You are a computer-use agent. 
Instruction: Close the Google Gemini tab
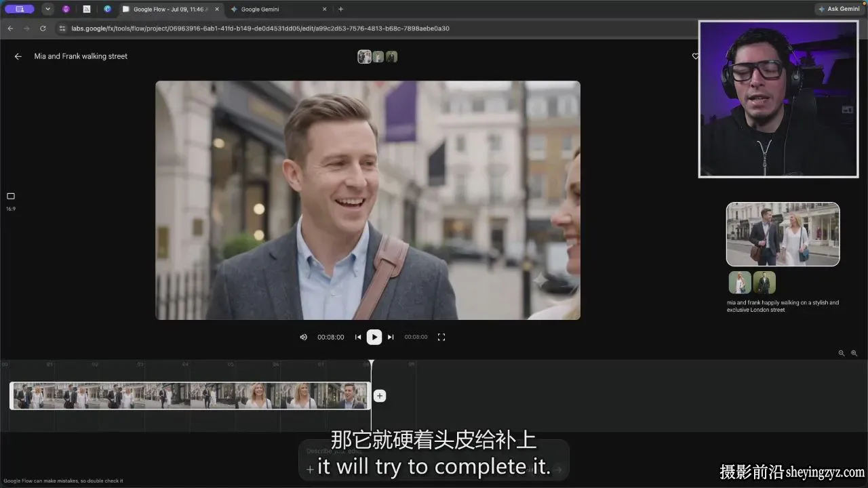click(x=324, y=9)
